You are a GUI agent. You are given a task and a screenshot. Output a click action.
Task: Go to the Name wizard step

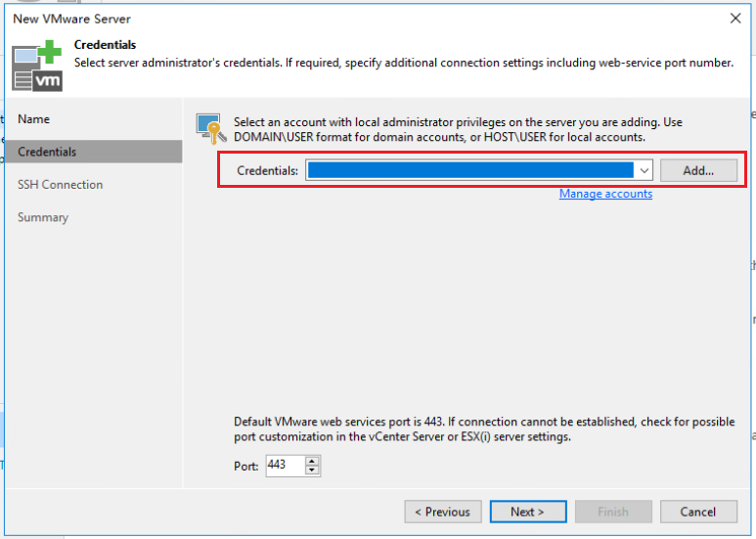click(34, 119)
